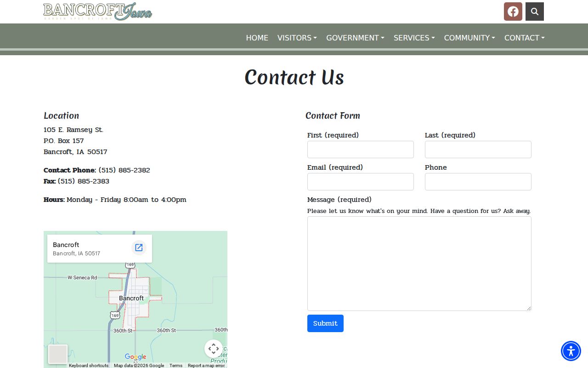Viewport: 588px width, 368px height.
Task: Open the Facebook page icon
Action: tap(513, 11)
